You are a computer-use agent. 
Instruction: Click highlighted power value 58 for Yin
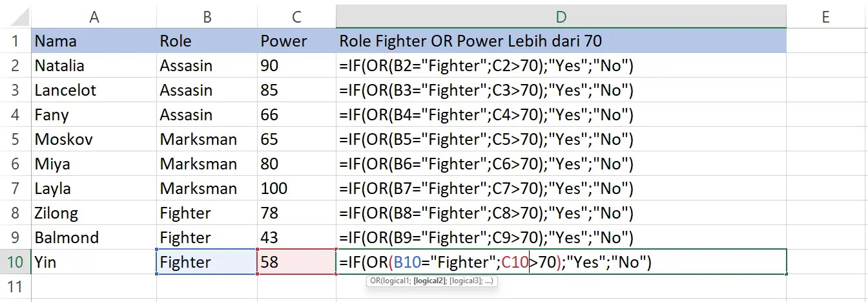(x=297, y=262)
